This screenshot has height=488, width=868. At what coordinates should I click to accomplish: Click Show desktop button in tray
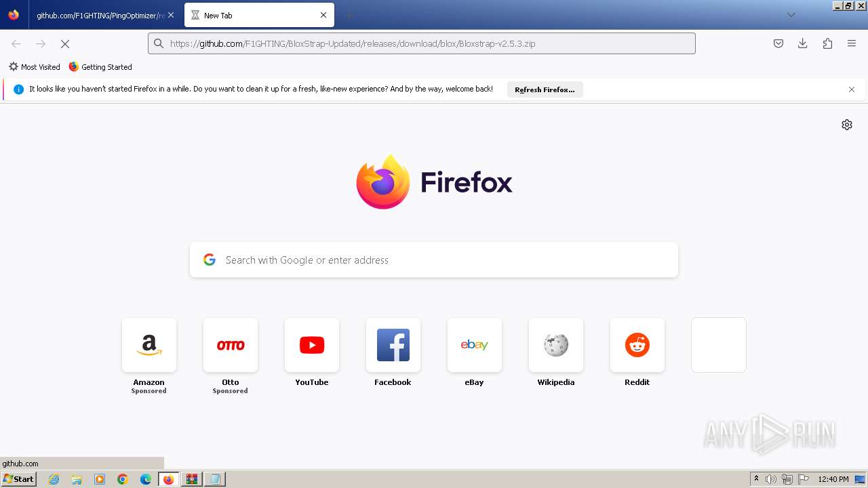click(860, 479)
